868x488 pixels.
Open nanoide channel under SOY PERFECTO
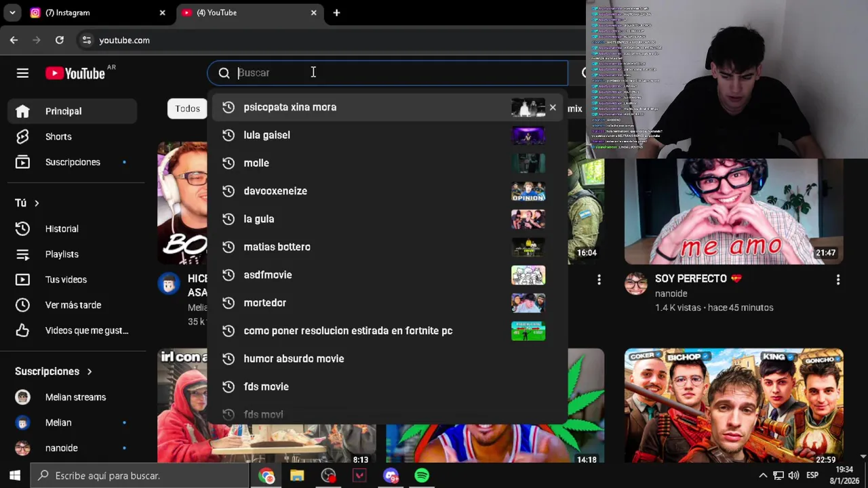(x=671, y=293)
